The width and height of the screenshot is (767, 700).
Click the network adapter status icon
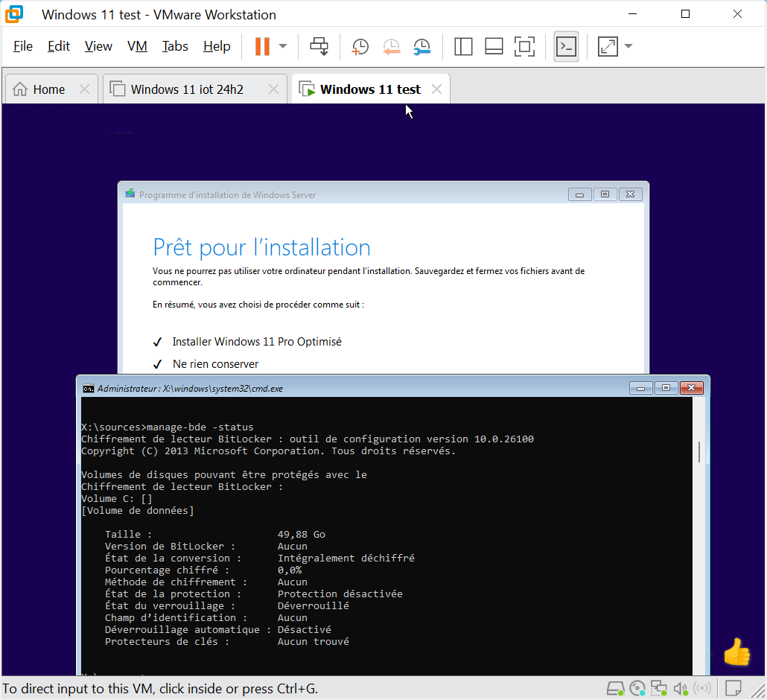[x=659, y=689]
